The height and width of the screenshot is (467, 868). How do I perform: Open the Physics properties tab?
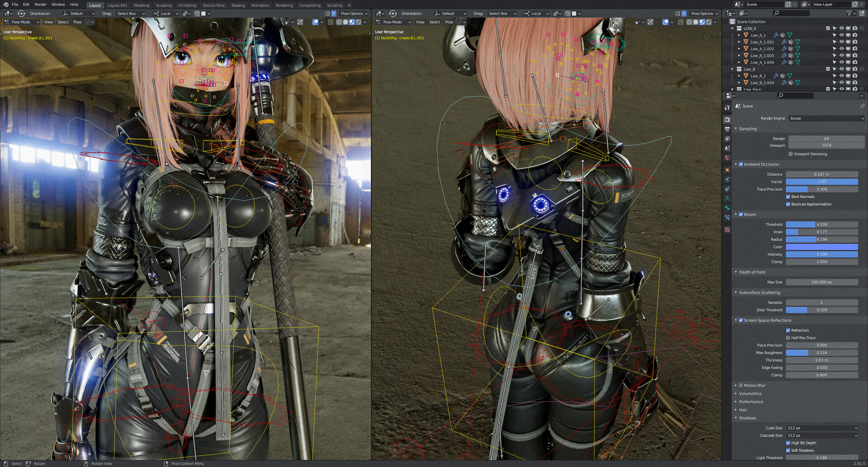click(727, 179)
